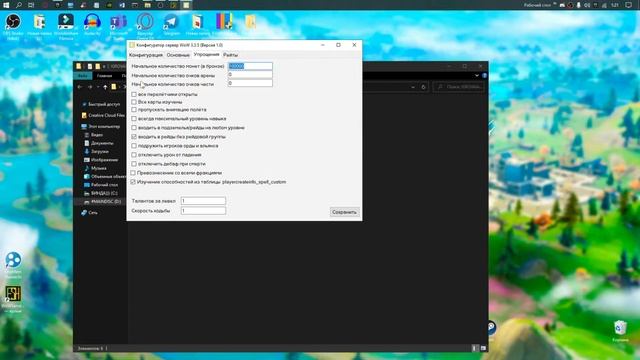Open Рабочий стол in Explorer sidebar

pos(101,185)
